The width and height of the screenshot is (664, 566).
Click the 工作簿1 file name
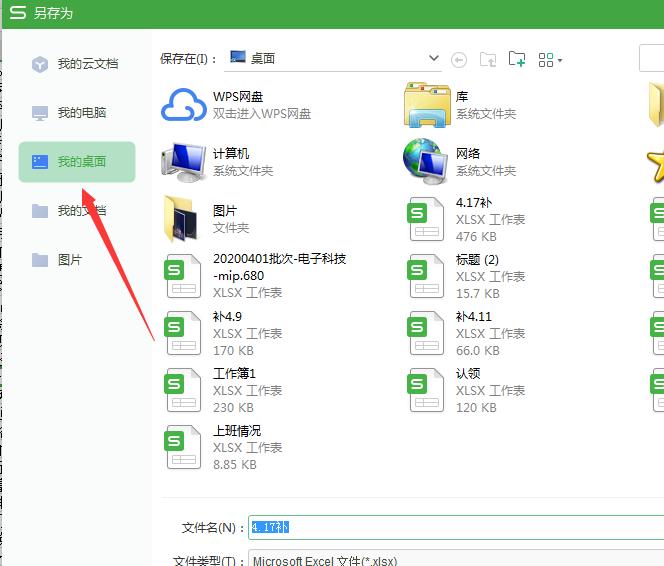(234, 374)
